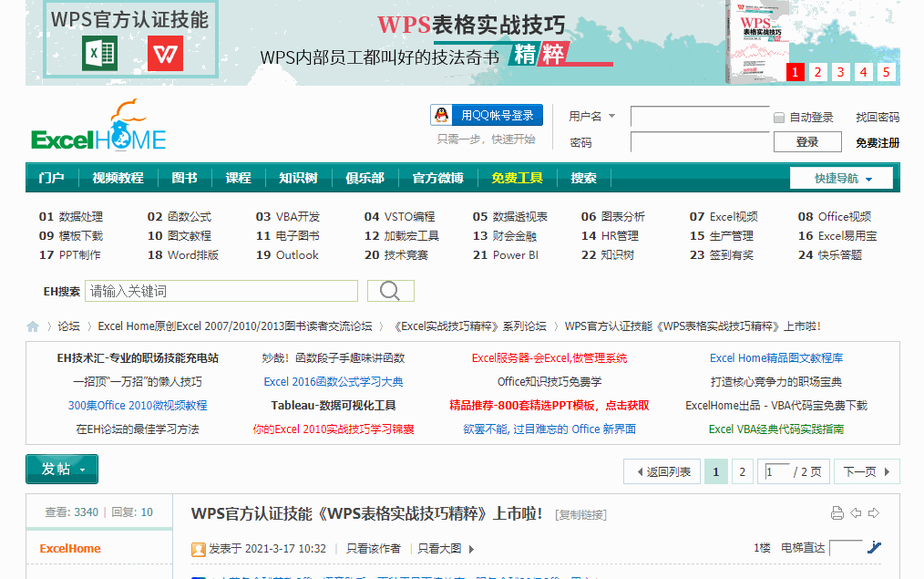Click the left arrow previous thread icon
Image resolution: width=924 pixels, height=579 pixels.
[x=856, y=513]
